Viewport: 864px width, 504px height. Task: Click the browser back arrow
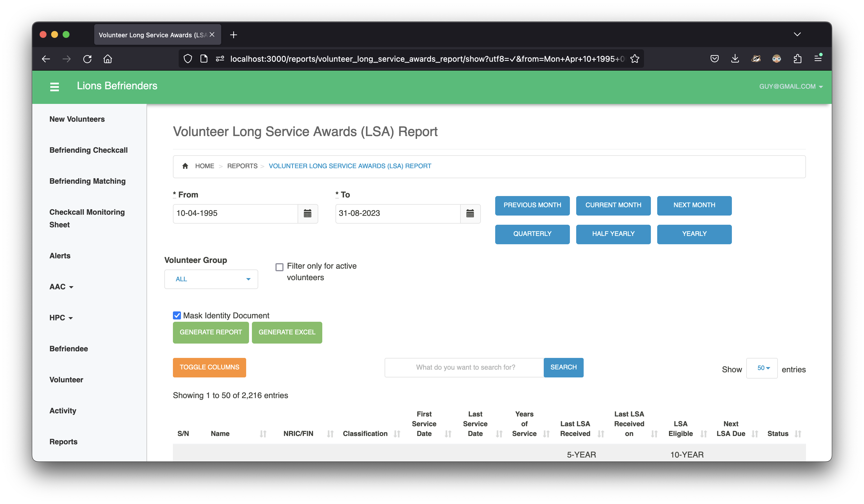pos(46,59)
